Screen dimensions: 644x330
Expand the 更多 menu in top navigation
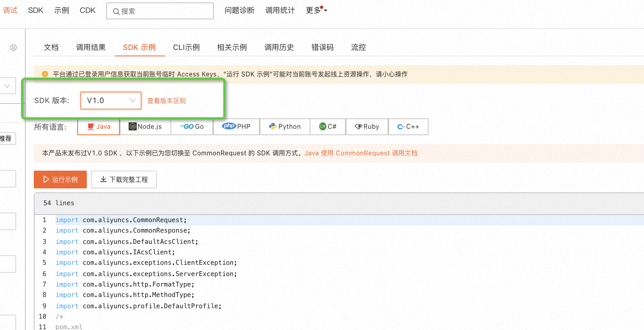click(x=316, y=10)
